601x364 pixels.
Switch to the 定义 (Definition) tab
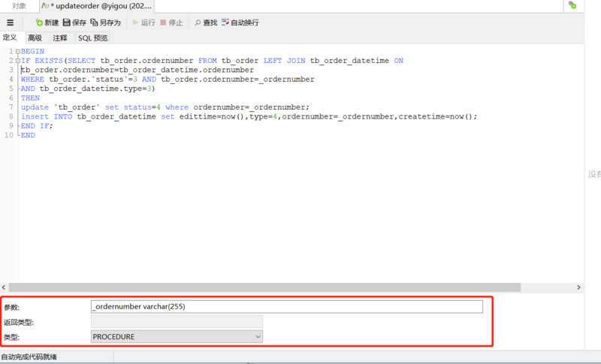[10, 38]
